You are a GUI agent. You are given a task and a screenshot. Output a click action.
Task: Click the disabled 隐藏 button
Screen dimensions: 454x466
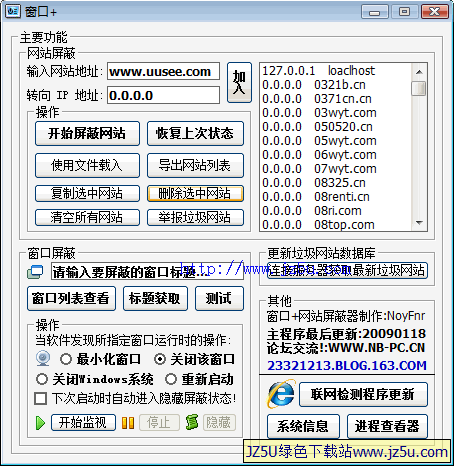pos(219,422)
